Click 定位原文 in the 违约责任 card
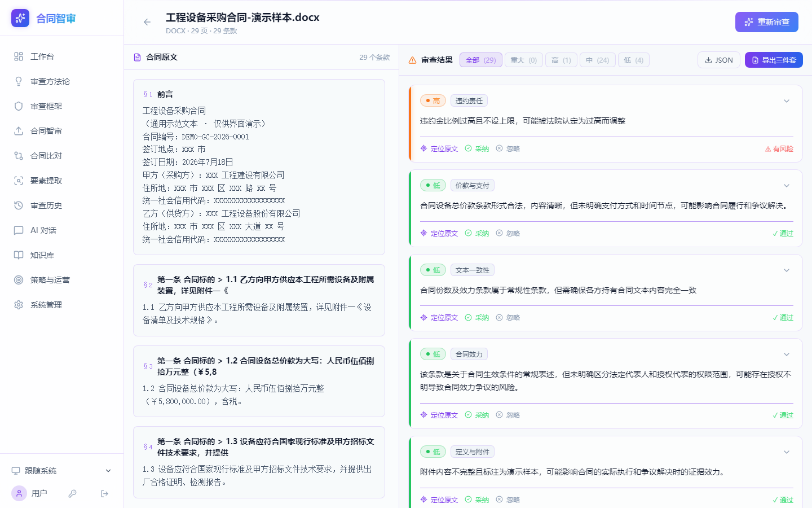The width and height of the screenshot is (812, 508). pyautogui.click(x=439, y=149)
